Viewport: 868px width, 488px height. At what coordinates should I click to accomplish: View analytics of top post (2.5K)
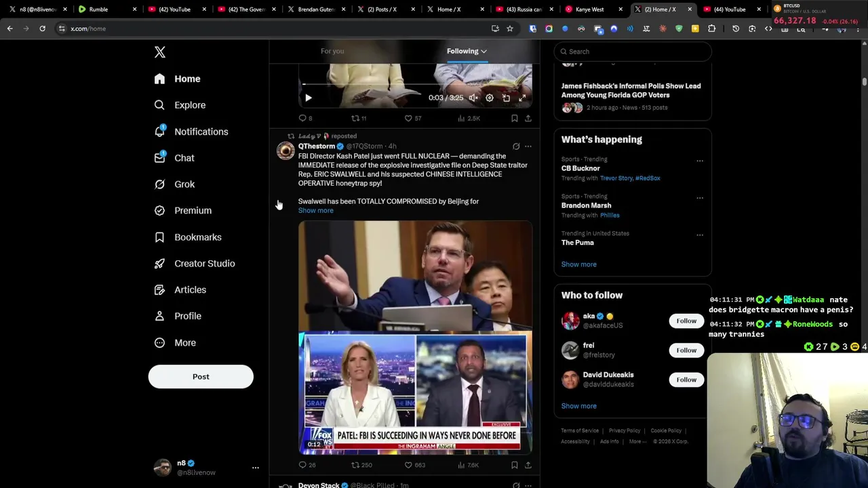[x=469, y=118]
